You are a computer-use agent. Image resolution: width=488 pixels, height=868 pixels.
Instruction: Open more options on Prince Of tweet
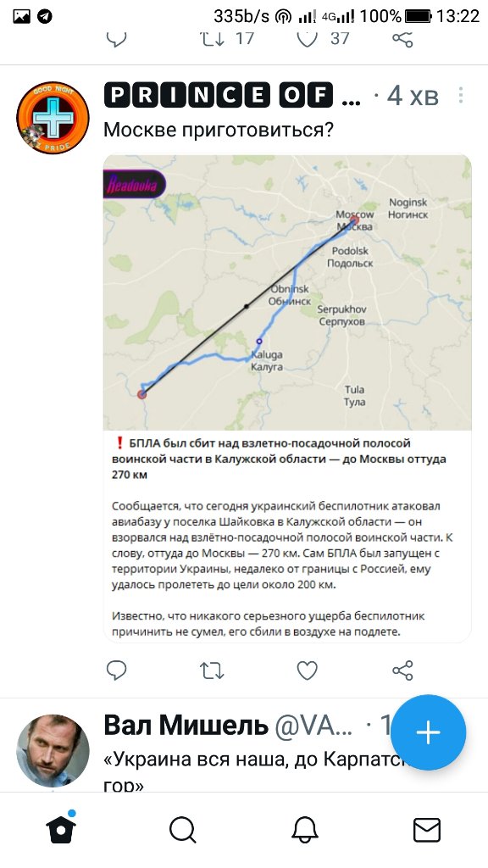click(460, 95)
